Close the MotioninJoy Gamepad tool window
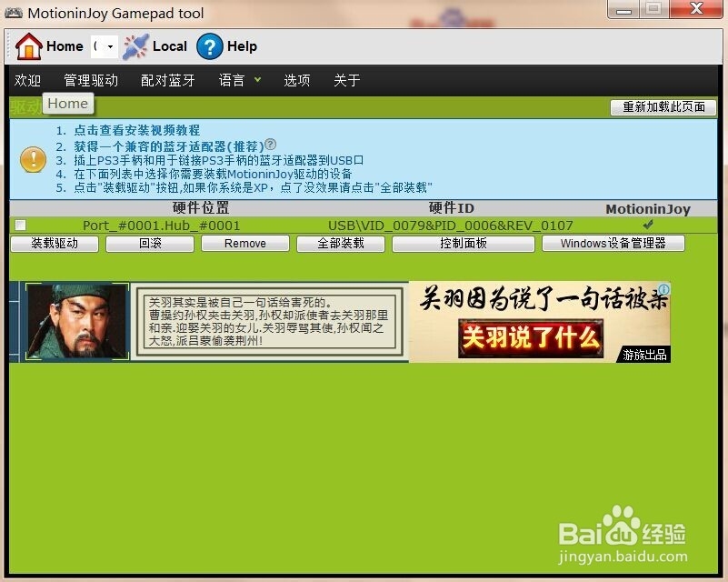The width and height of the screenshot is (728, 582). tap(696, 9)
